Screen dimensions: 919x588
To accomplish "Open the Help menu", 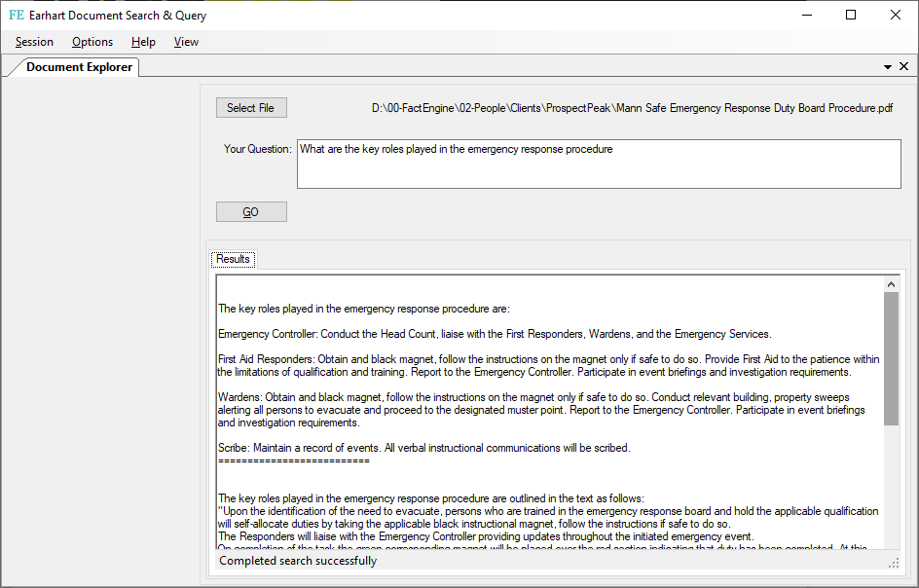I will coord(143,42).
